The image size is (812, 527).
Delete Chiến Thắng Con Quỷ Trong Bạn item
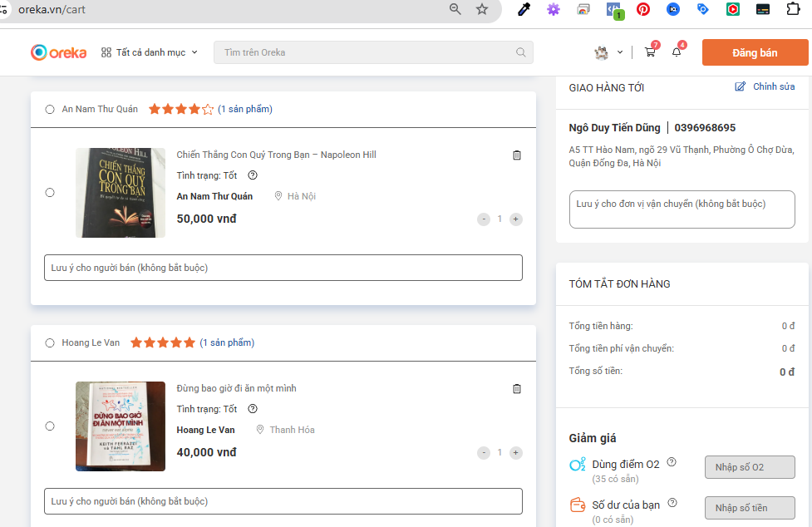(517, 155)
